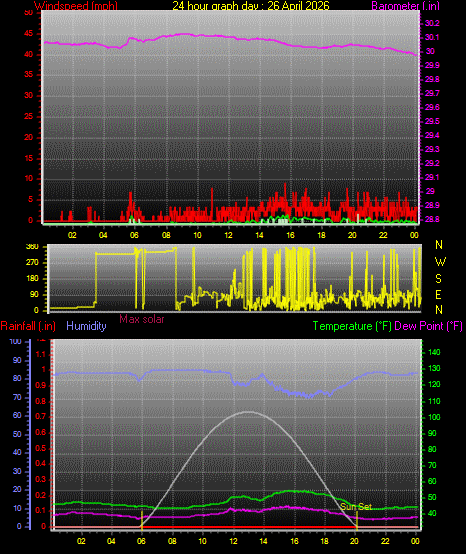
Task: Click the 'Humidity' legend label
Action: tap(86, 326)
